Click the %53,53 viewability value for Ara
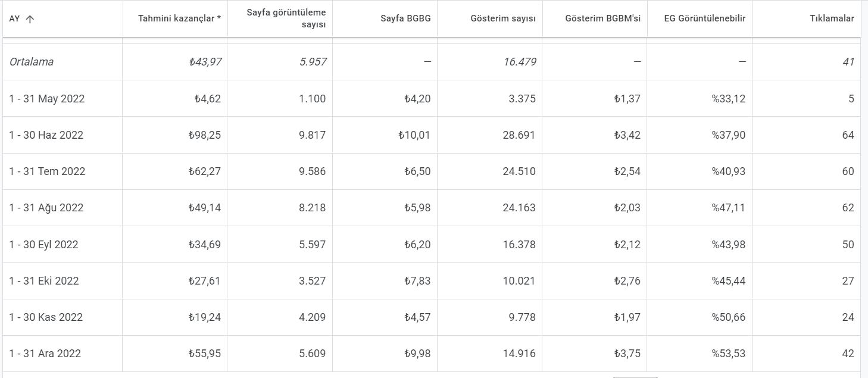868x378 pixels. click(x=728, y=354)
